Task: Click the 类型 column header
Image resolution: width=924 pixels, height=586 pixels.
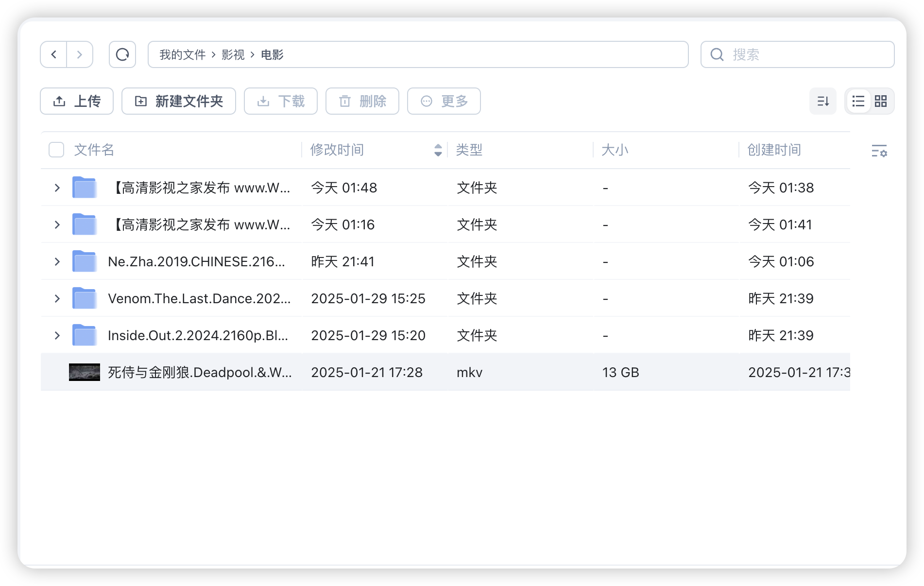Action: (x=469, y=150)
